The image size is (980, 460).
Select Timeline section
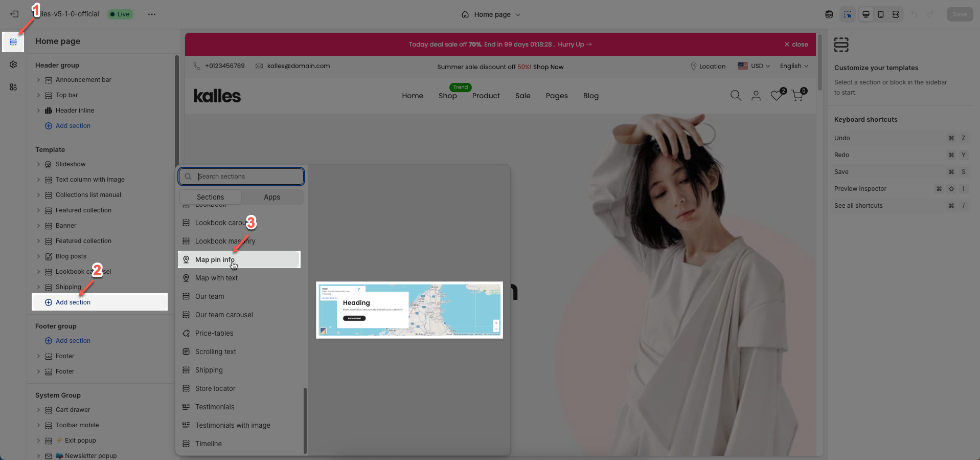[x=239, y=444]
